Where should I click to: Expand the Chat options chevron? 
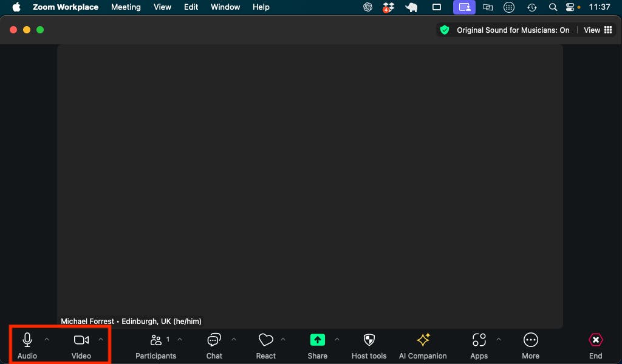pos(234,340)
